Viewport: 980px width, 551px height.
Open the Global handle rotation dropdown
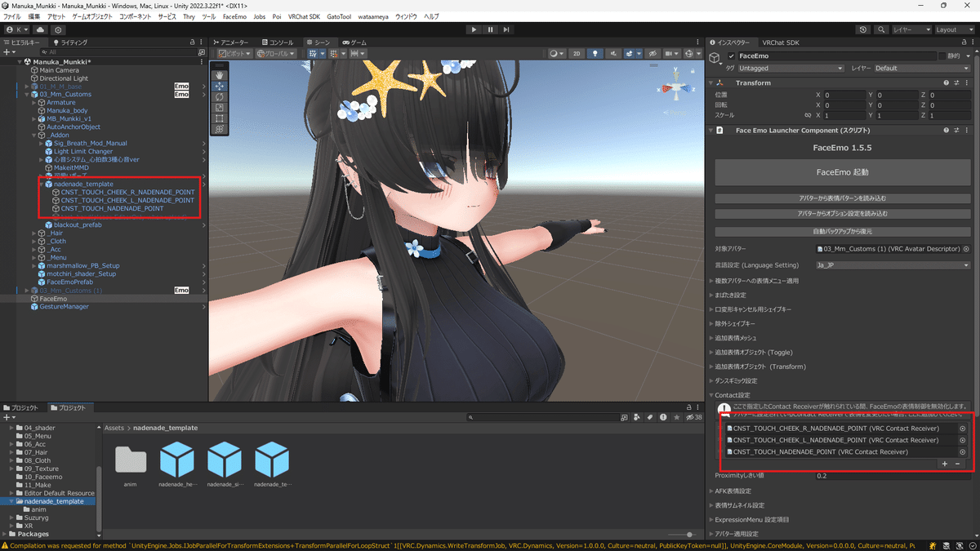(x=276, y=54)
